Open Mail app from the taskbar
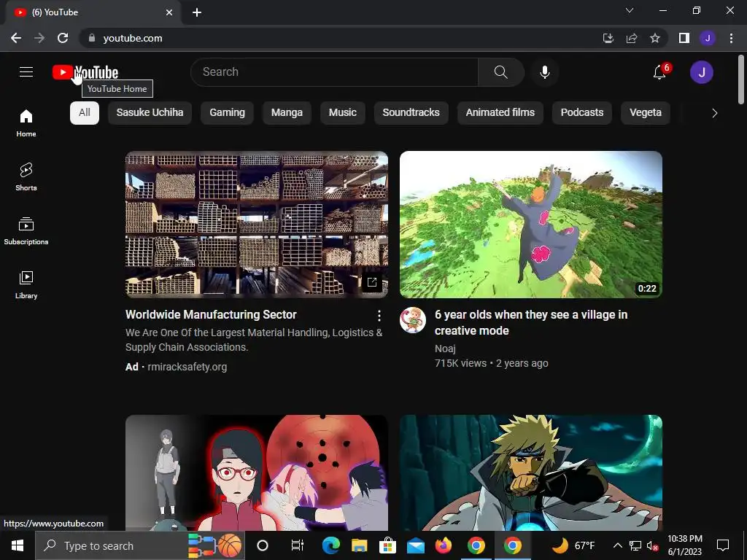The width and height of the screenshot is (747, 560). 415,545
